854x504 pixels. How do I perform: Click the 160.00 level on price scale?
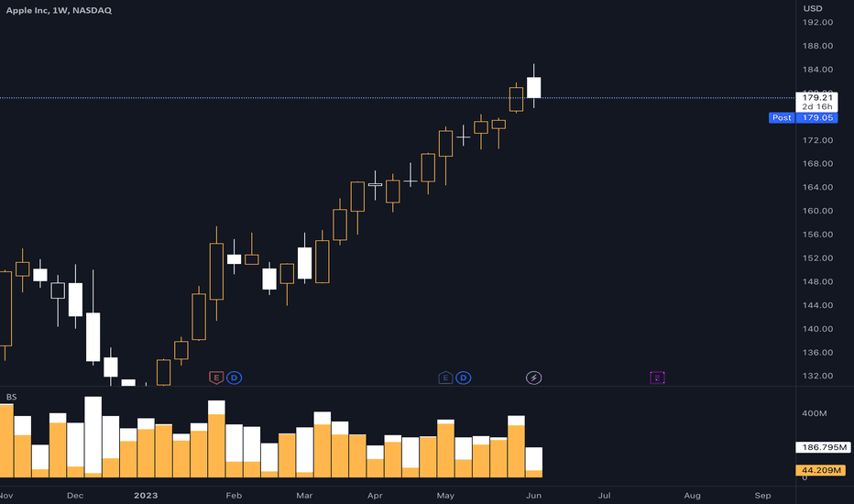pos(817,211)
